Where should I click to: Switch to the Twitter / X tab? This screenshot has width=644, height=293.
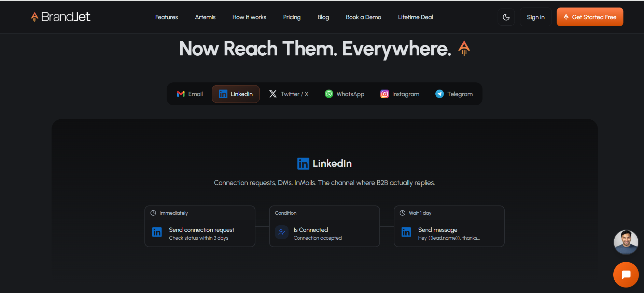[289, 94]
